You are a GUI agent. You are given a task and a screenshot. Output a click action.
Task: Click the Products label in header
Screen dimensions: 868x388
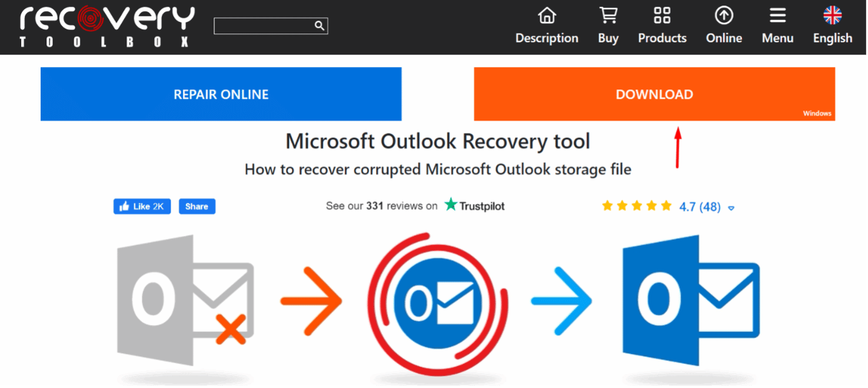click(662, 38)
